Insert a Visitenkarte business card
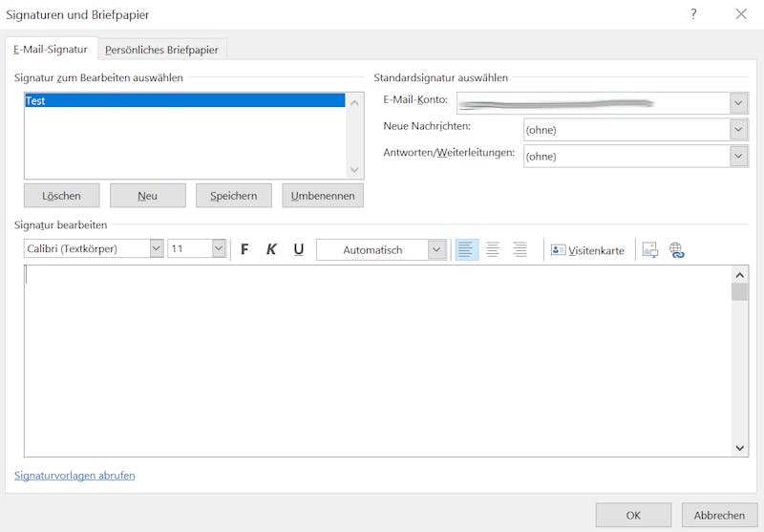This screenshot has width=764, height=532. [587, 250]
